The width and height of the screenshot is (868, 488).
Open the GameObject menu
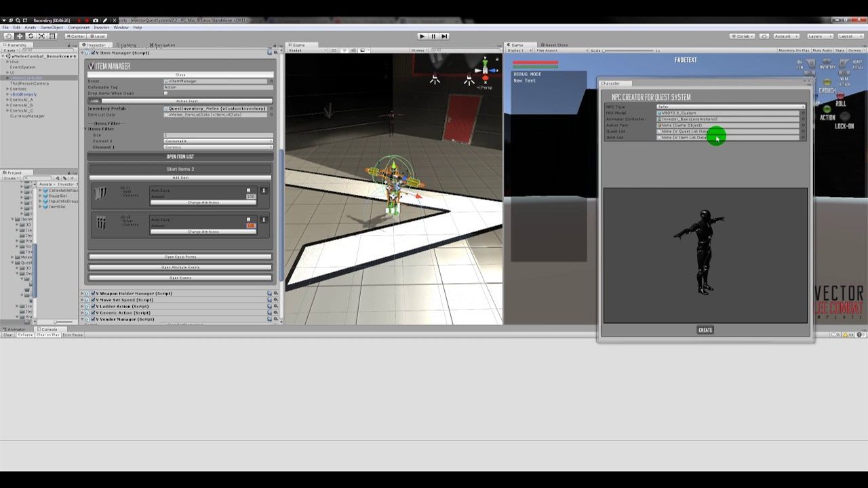pyautogui.click(x=52, y=28)
